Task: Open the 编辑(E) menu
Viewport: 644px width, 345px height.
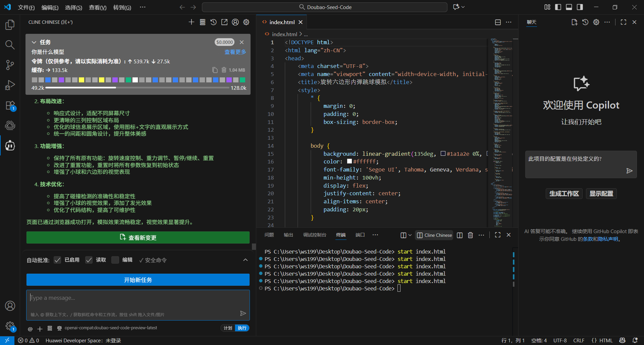Action: coord(50,7)
